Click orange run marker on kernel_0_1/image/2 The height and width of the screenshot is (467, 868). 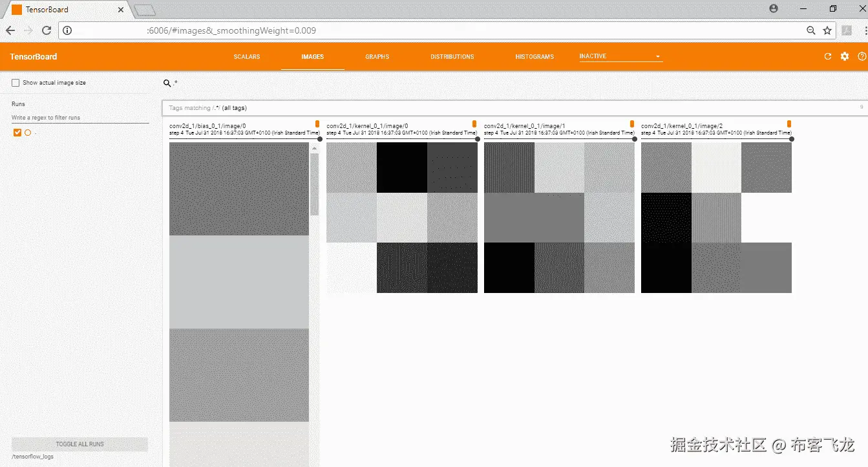point(789,124)
